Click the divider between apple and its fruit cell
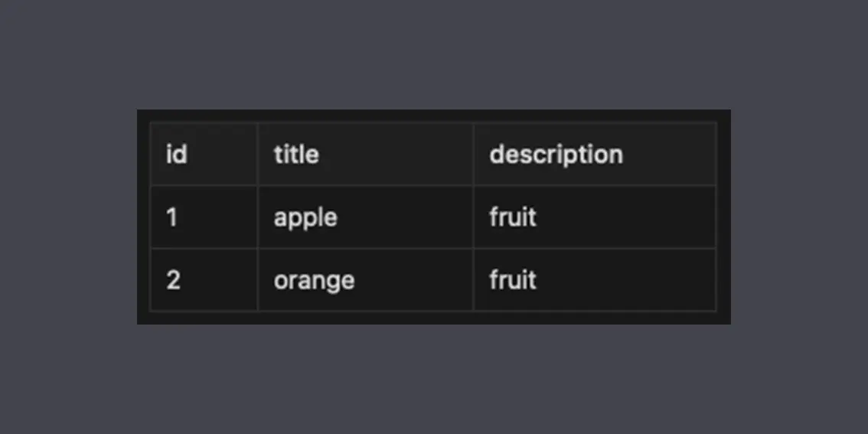The image size is (868, 434). click(x=473, y=217)
